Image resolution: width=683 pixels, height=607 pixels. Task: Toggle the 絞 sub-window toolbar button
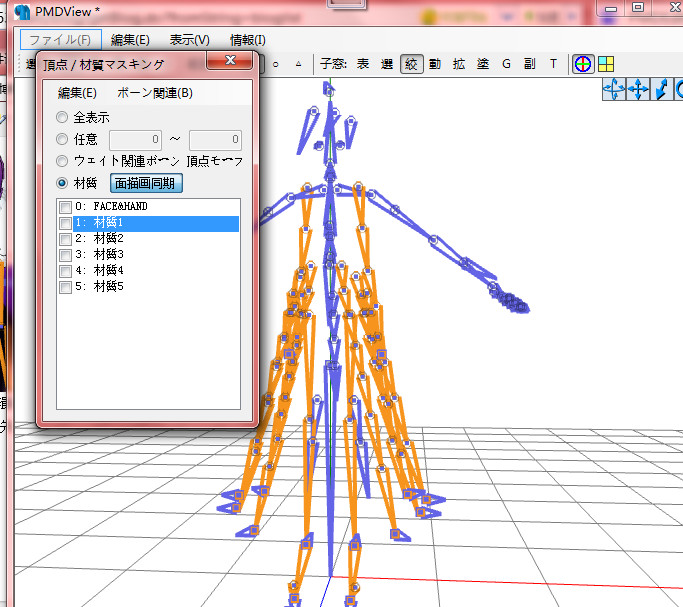tap(412, 64)
